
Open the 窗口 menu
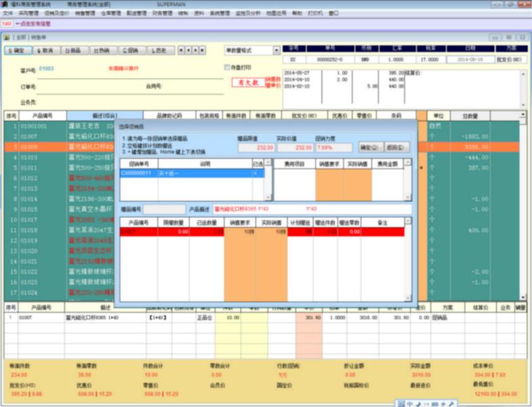(x=333, y=14)
